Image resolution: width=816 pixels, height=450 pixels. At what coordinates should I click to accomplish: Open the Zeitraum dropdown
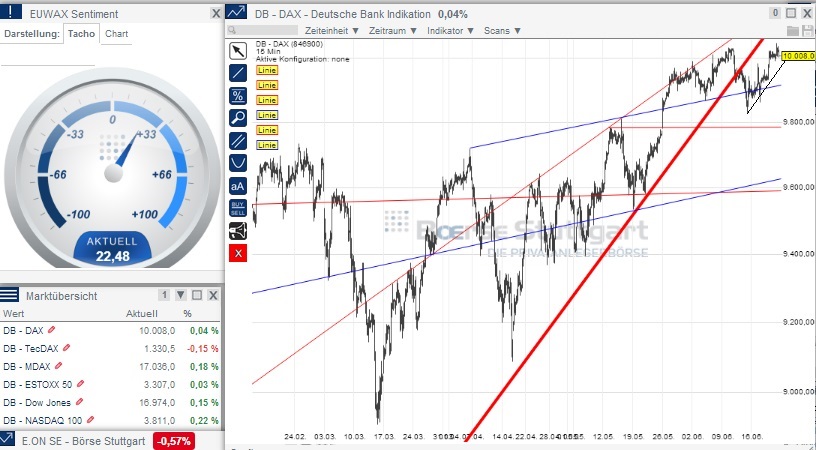393,31
